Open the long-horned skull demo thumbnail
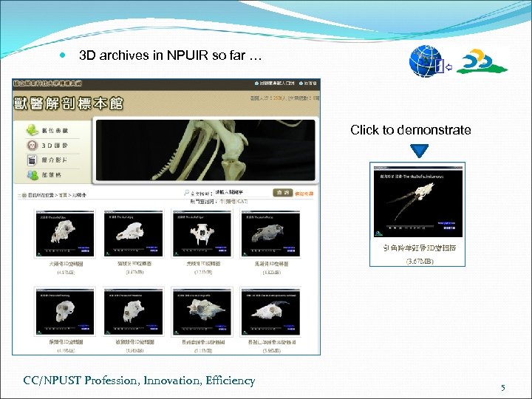The width and height of the screenshot is (532, 399). click(417, 202)
